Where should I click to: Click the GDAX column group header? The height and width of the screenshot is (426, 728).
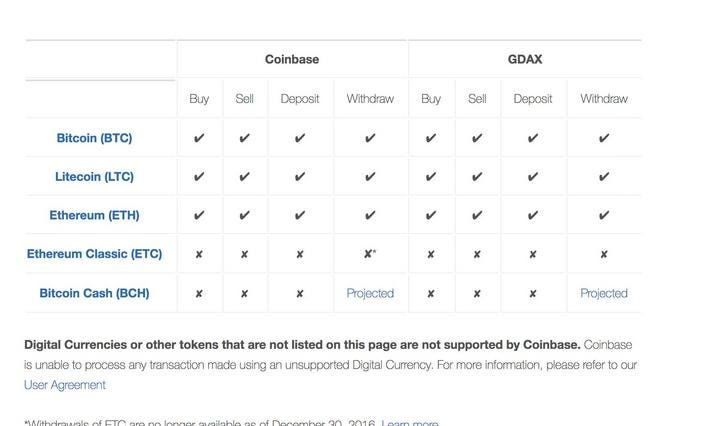pos(525,59)
